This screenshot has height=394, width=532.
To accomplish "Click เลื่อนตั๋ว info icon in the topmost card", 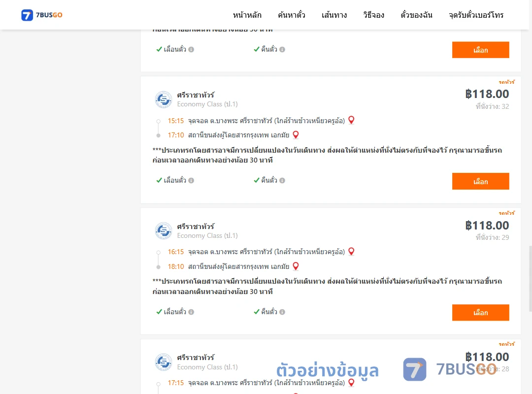I will (191, 50).
